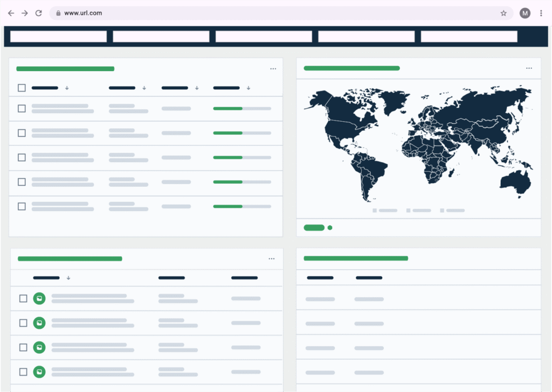Viewport: 552px width, 392px height.
Task: Sort lower-left table by first column arrow
Action: (x=68, y=278)
